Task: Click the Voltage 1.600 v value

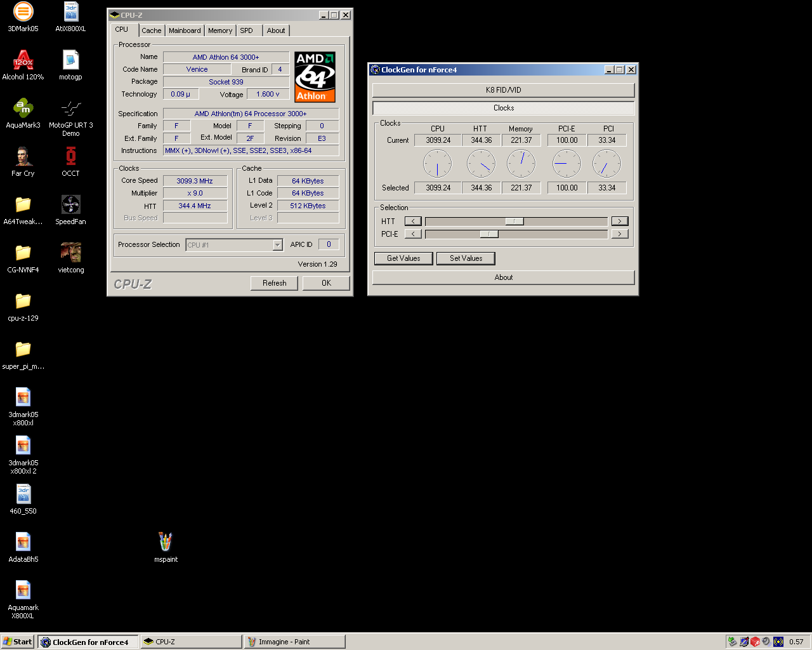Action: coord(268,94)
